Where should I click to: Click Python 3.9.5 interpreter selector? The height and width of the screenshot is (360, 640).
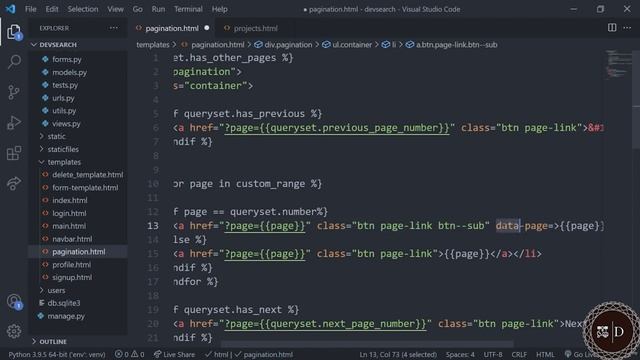(57, 354)
